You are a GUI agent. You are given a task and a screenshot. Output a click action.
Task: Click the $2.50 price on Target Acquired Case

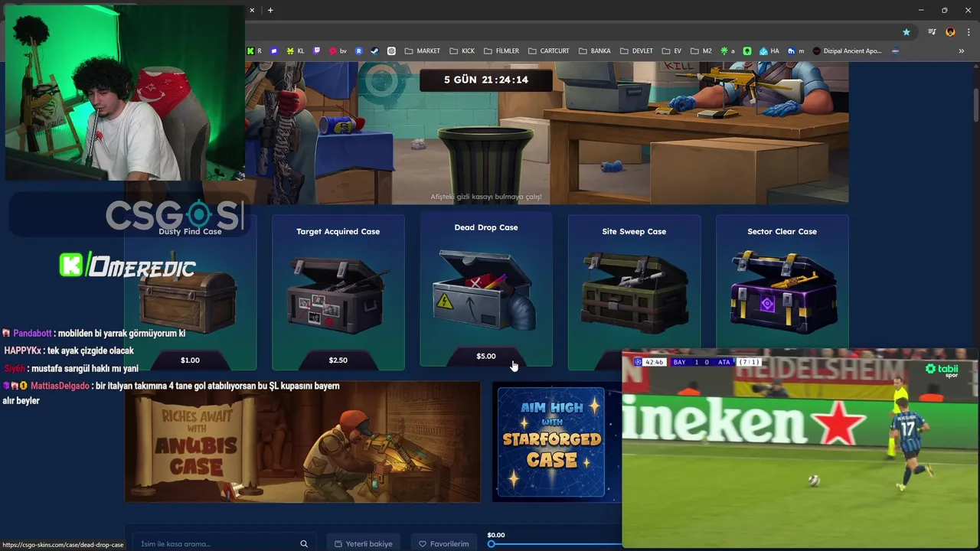(x=338, y=360)
